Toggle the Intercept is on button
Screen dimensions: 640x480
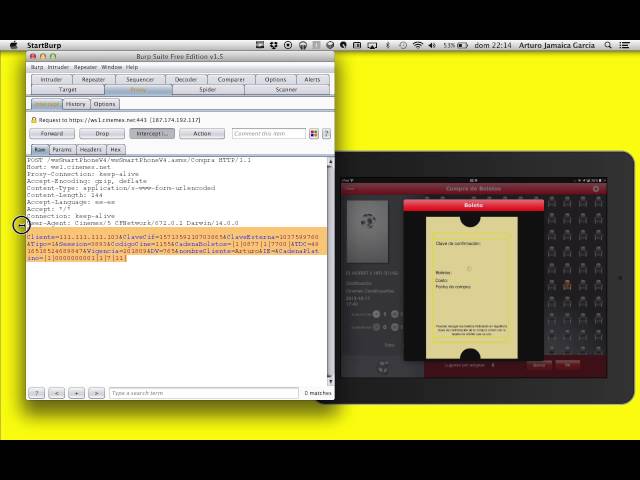pyautogui.click(x=152, y=134)
